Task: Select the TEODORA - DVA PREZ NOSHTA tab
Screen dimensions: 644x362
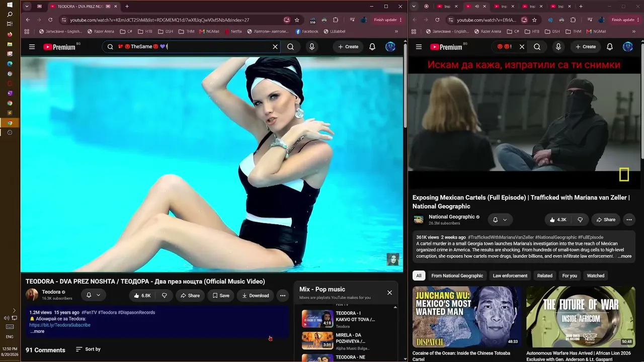Action: 83,7
